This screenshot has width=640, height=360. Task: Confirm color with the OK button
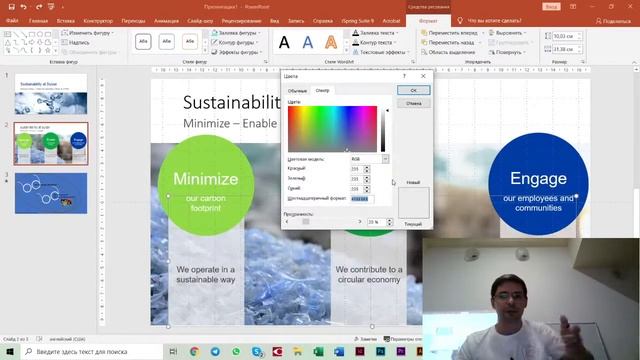point(413,90)
